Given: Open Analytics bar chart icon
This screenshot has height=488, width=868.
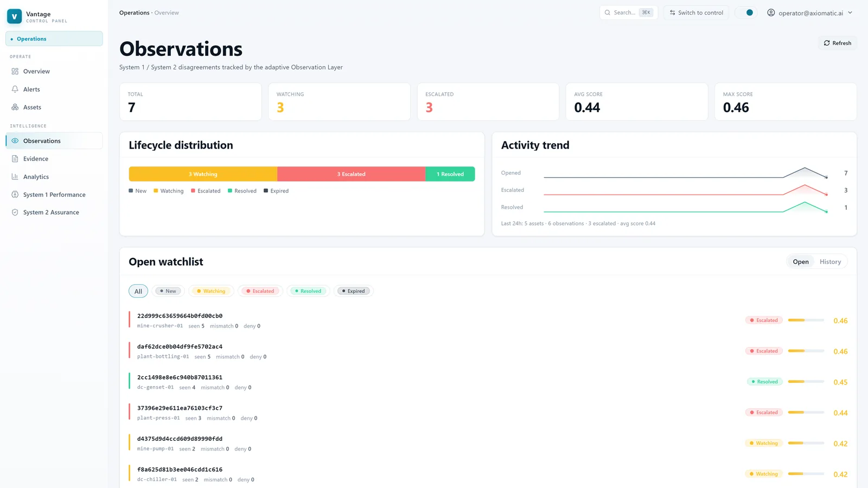Looking at the screenshot, I should tap(15, 177).
